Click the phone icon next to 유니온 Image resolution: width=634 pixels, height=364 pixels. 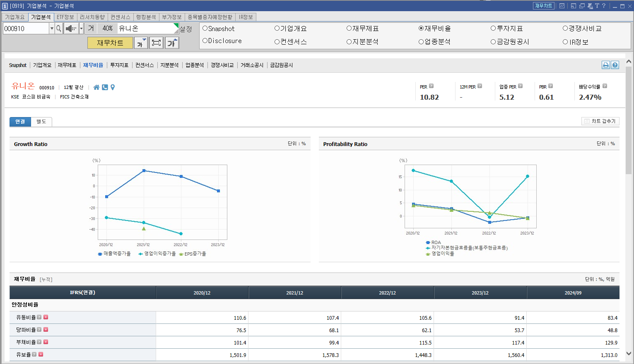(105, 87)
